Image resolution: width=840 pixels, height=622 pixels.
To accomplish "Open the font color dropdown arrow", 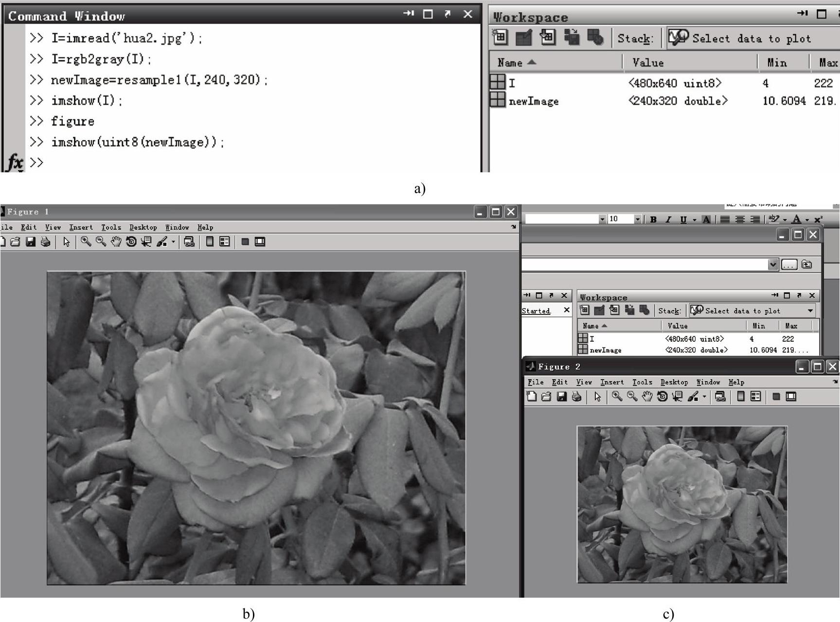I will coord(807,220).
